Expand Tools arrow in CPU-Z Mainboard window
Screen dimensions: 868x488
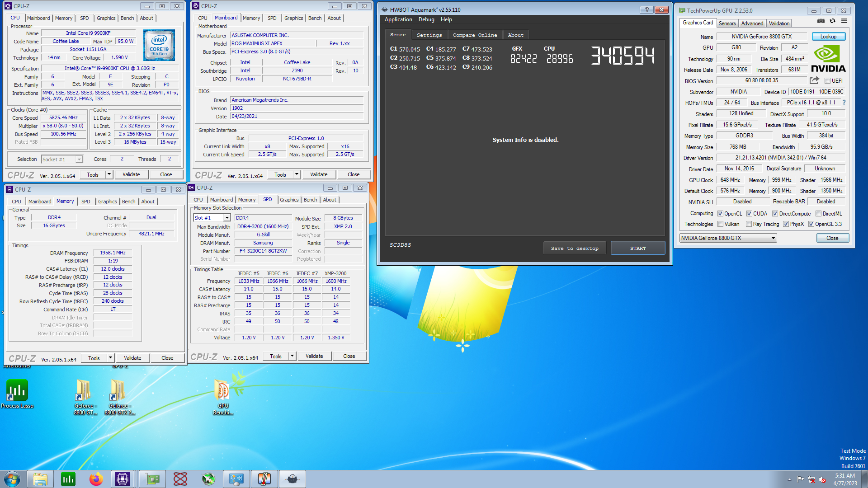pos(297,174)
